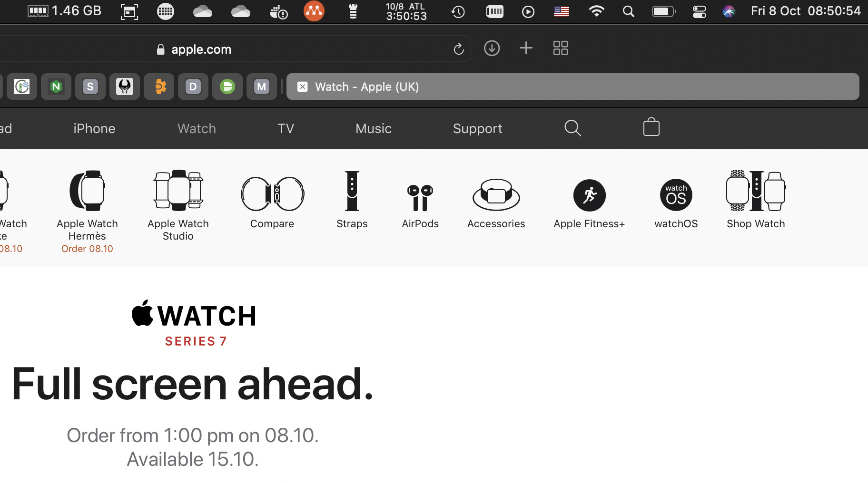The height and width of the screenshot is (483, 868).
Task: Open the first cloud icon in menu bar
Action: pos(203,11)
